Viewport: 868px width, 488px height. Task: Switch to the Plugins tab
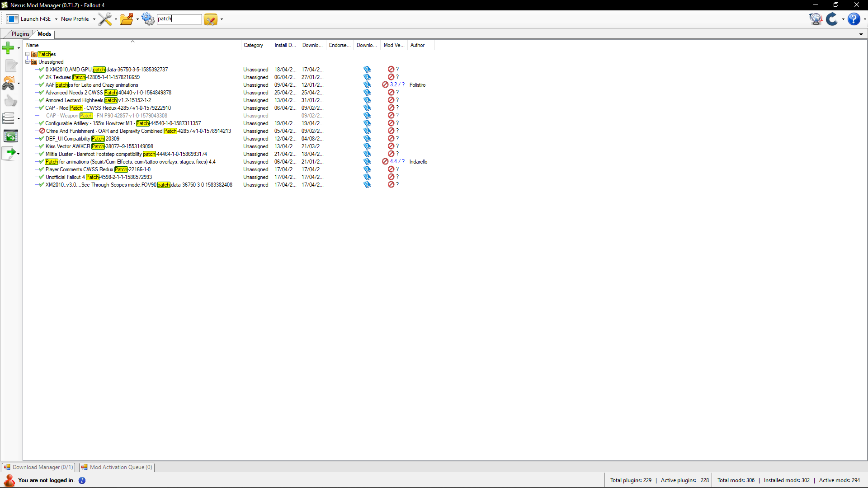(x=20, y=34)
